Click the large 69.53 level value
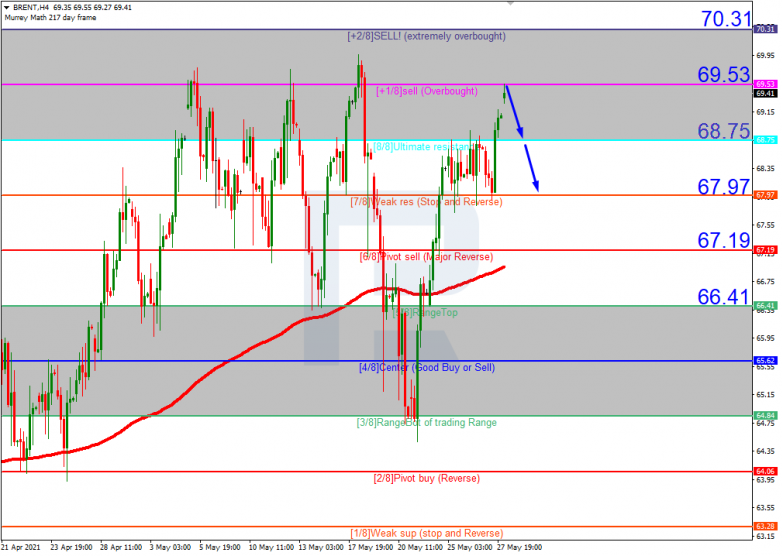Viewport: 782px width, 556px height. tap(724, 74)
